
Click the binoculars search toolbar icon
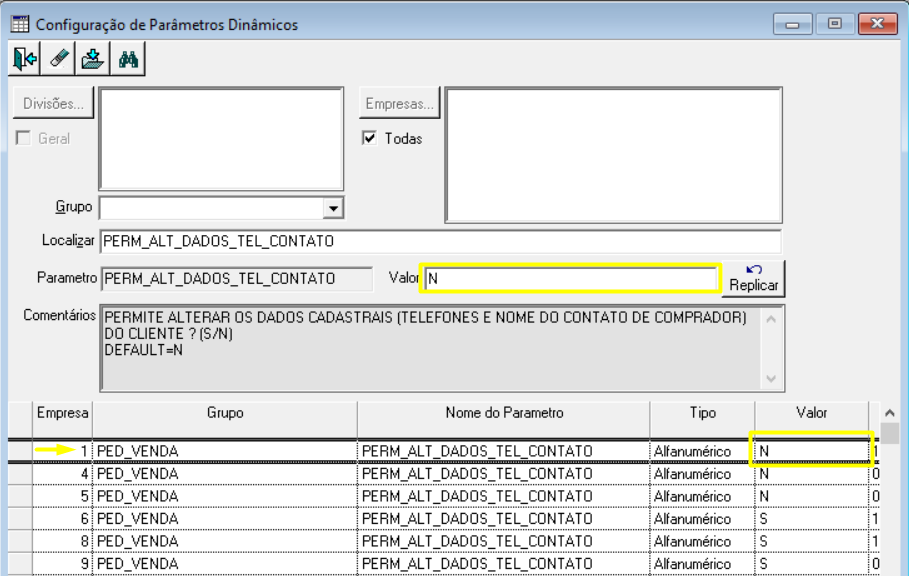pos(128,59)
